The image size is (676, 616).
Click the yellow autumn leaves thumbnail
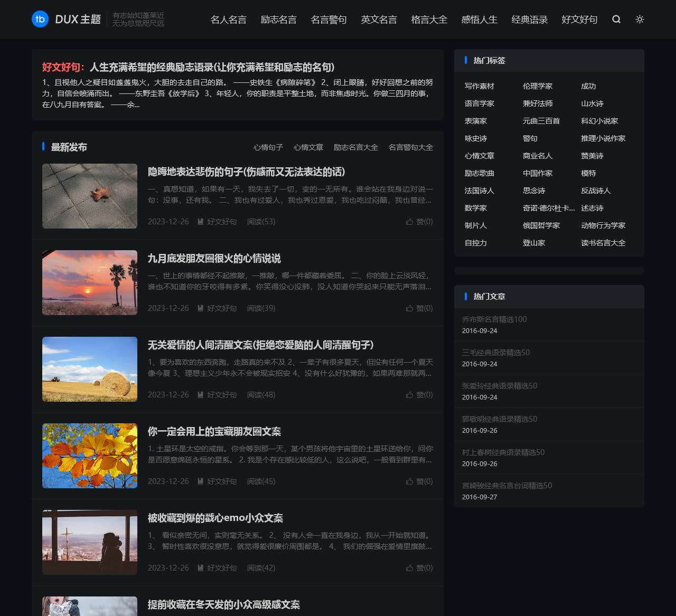coord(90,456)
